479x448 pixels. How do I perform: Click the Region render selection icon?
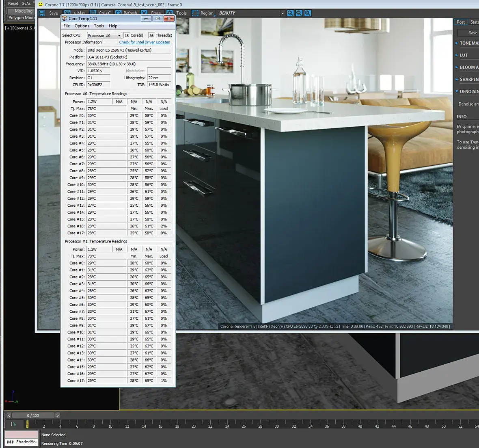195,13
